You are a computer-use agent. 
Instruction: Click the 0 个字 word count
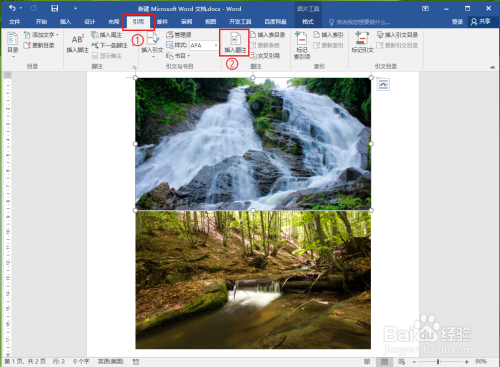coord(81,361)
